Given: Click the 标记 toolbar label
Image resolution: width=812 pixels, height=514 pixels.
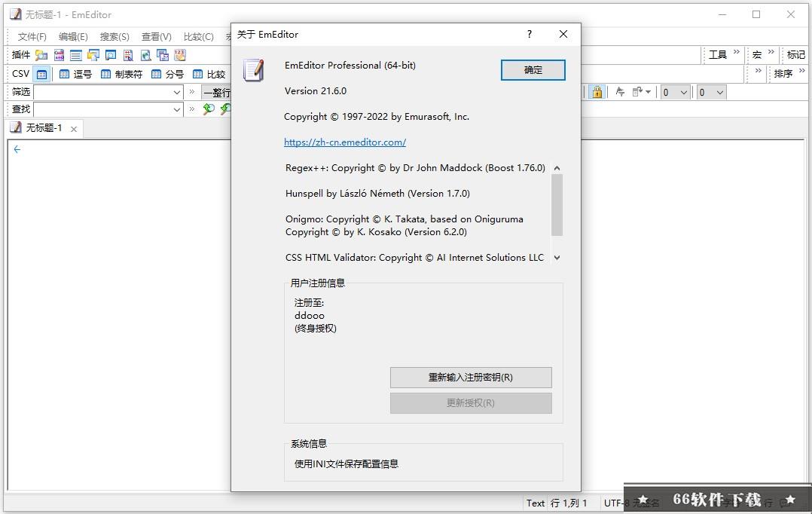Looking at the screenshot, I should click(796, 55).
